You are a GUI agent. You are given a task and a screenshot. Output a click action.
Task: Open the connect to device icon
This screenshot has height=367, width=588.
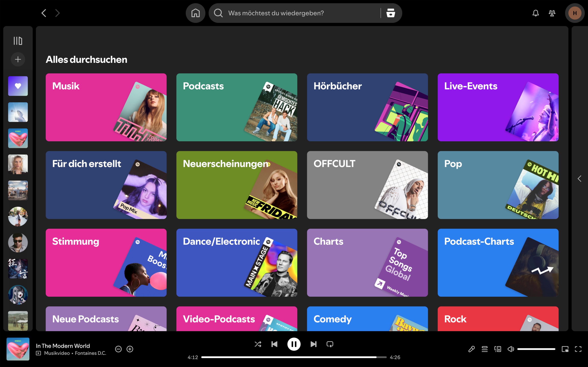point(498,349)
